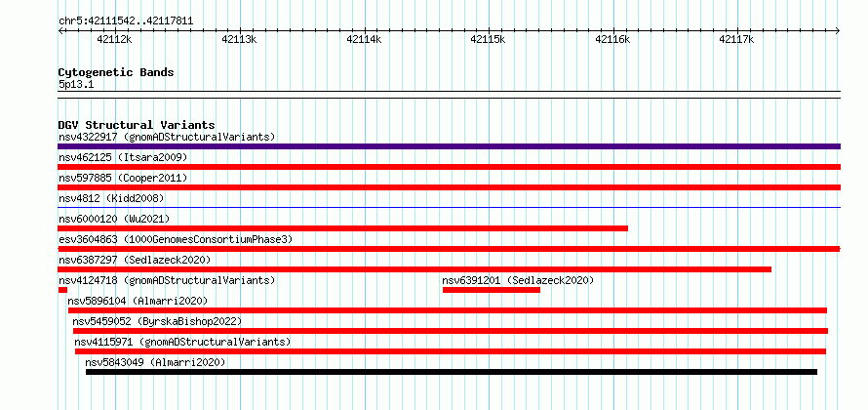Open nsv4124718 gnomADStructuralVariants label
The image size is (868, 410).
167,280
